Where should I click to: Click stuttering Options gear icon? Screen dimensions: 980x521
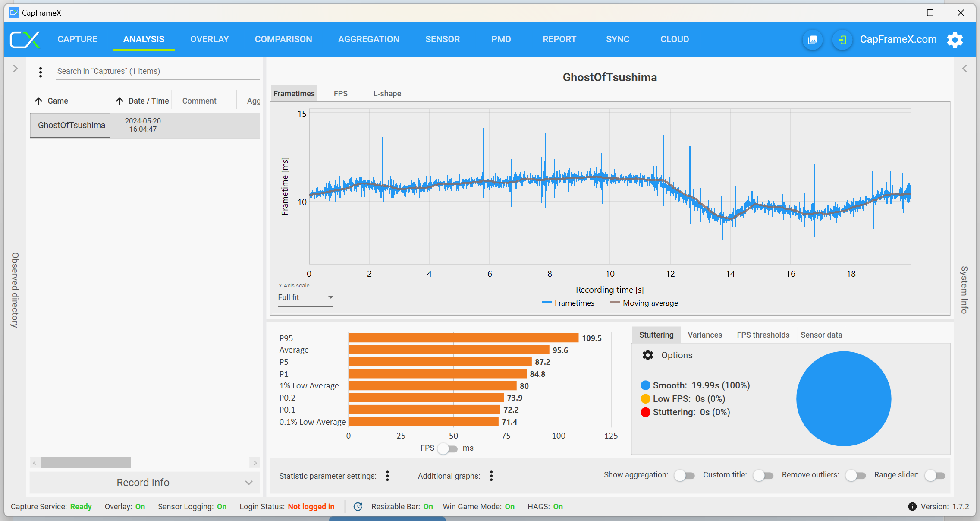[x=647, y=355]
